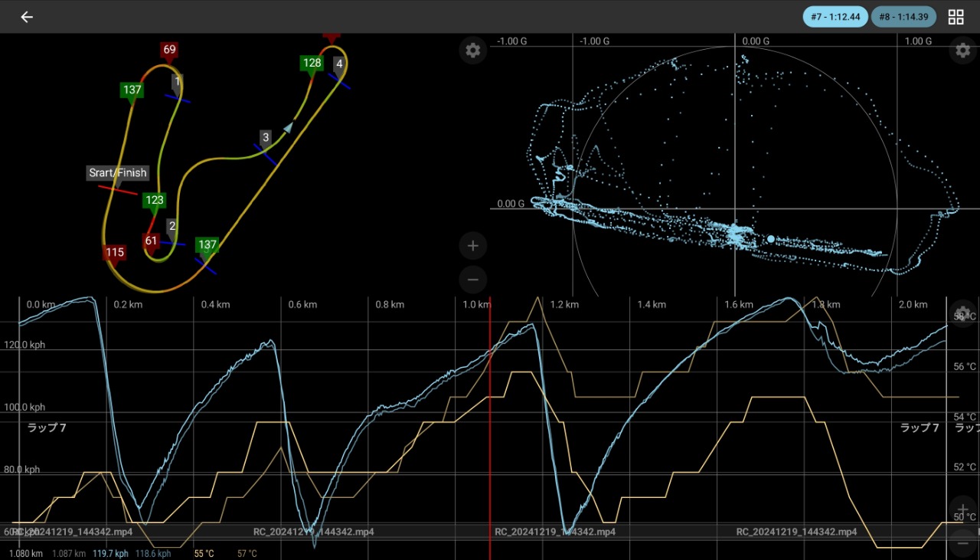
Task: Tap the 119.7 kph speed readout
Action: pos(110,553)
